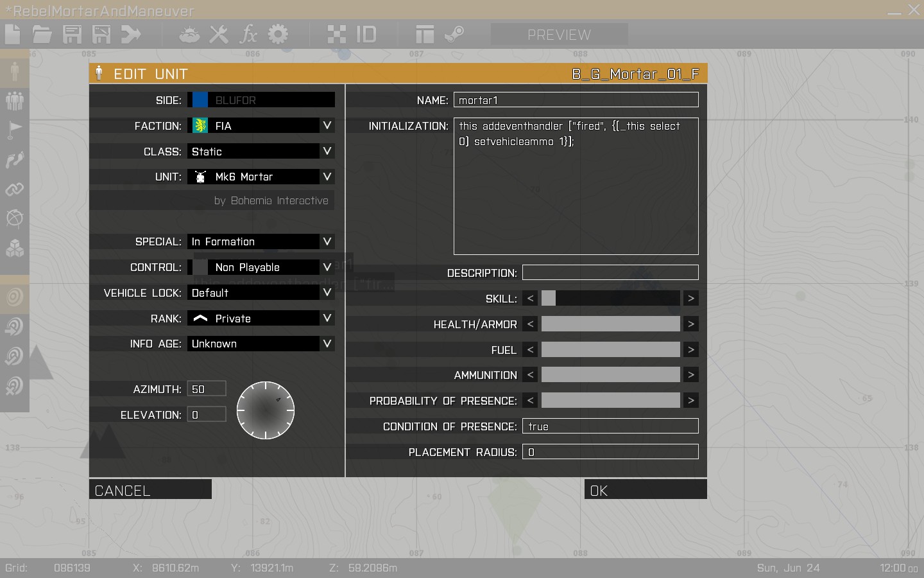Confirm unit edits with OK

coord(646,490)
